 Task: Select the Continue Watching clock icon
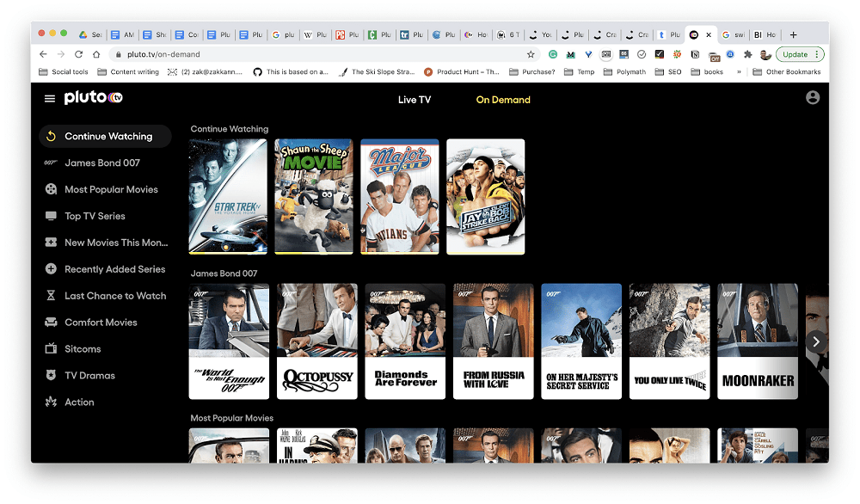click(52, 136)
